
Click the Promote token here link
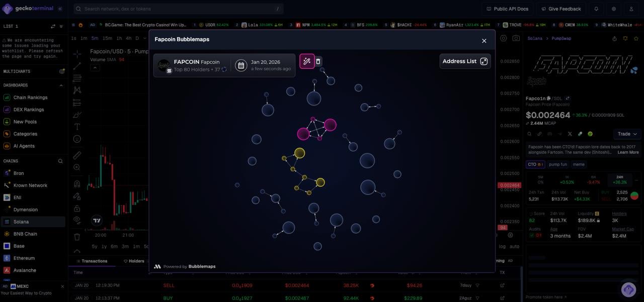(x=546, y=297)
